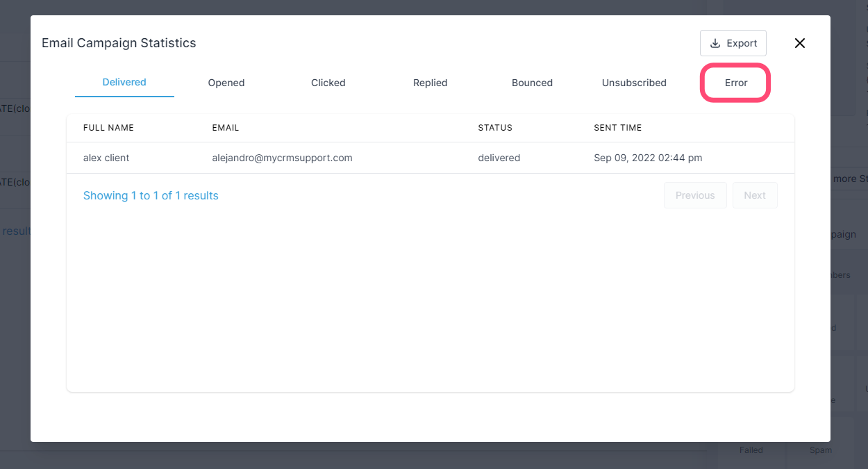The image size is (868, 469).
Task: Click the sent time Sep 09, 2022 02:44 pm
Action: click(648, 158)
